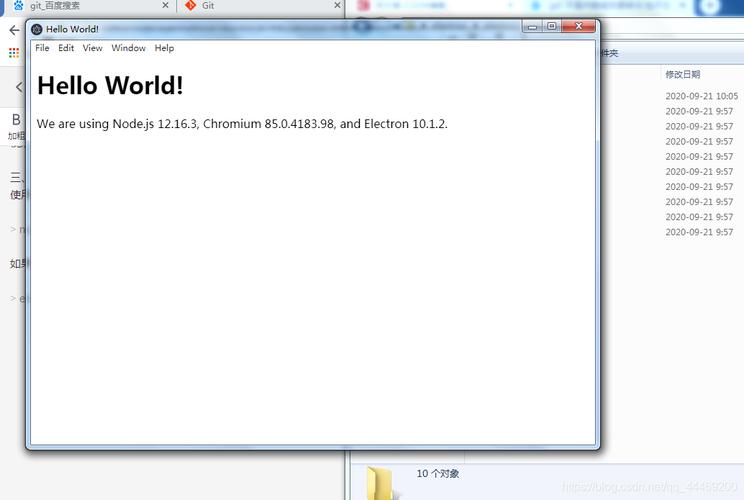Open the browser apps grid icon
The width and height of the screenshot is (744, 500).
coord(14,53)
